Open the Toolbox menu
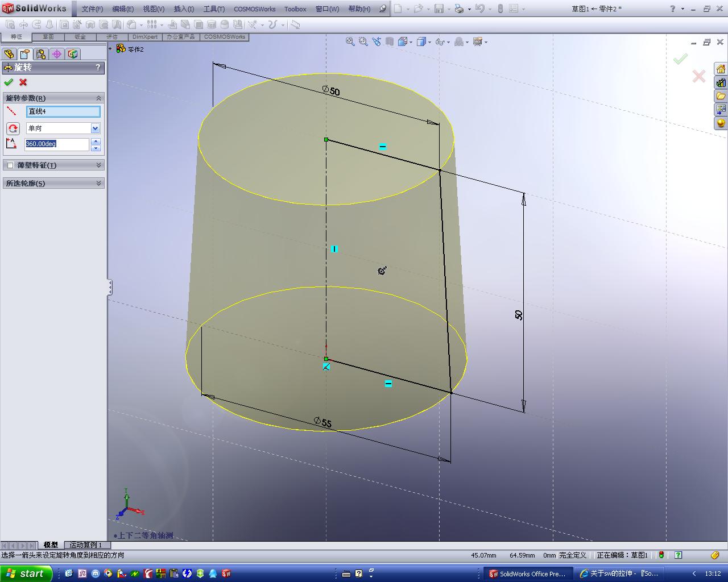 click(x=295, y=9)
